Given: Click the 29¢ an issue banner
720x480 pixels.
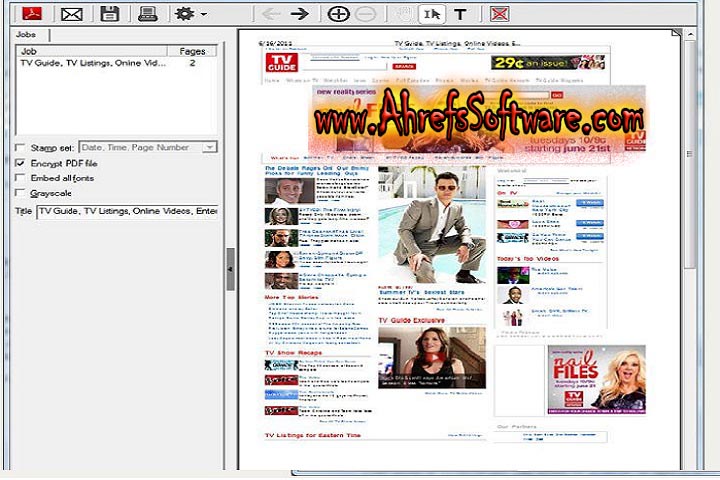Looking at the screenshot, I should [548, 62].
